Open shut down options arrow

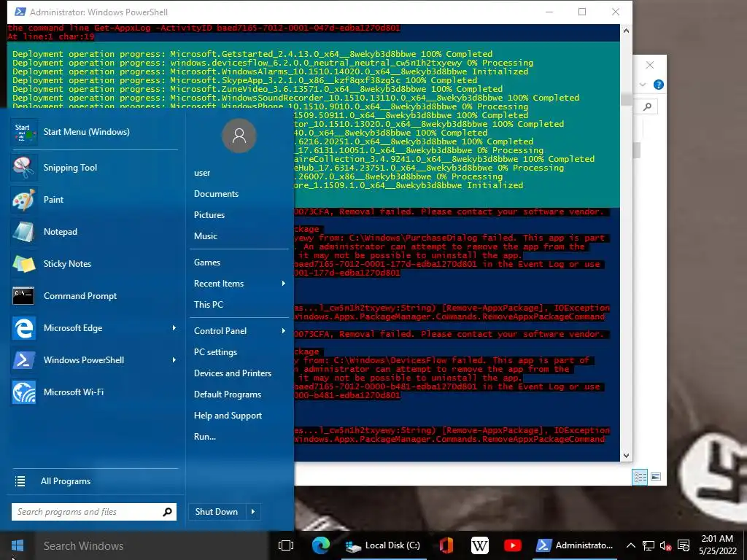(x=253, y=511)
